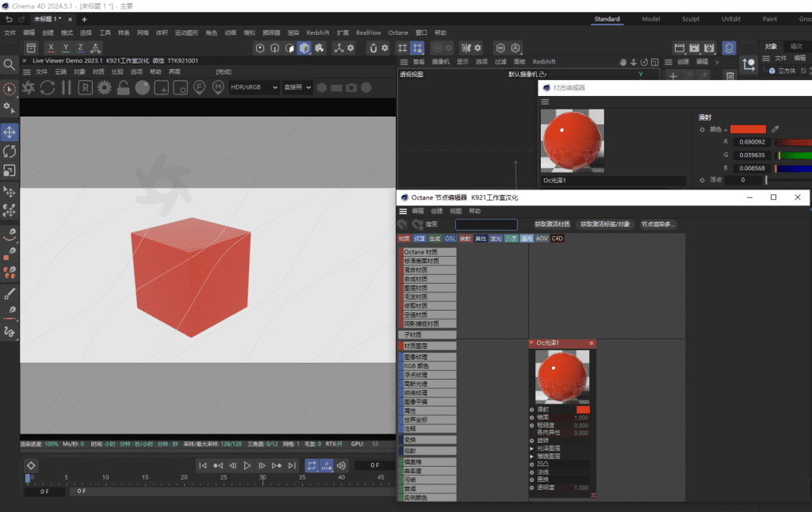This screenshot has height=512, width=812.
Task: Click the padlock icon in Live Viewer
Action: (123, 87)
